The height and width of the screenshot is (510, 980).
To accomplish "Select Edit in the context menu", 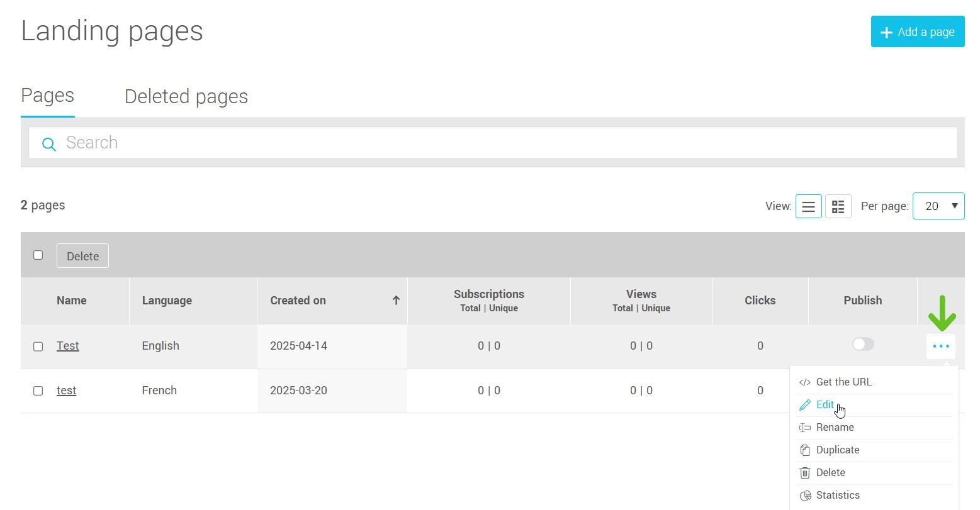I will click(x=825, y=405).
